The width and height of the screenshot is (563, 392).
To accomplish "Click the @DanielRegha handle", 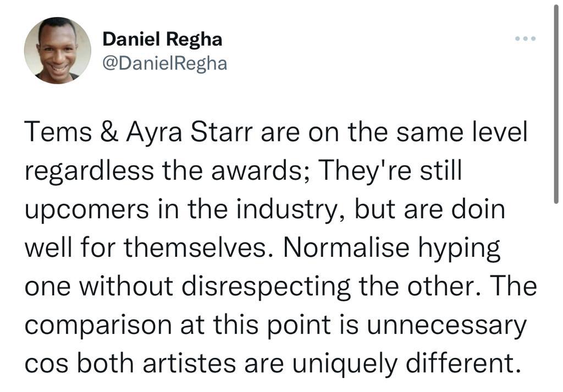I will point(165,63).
